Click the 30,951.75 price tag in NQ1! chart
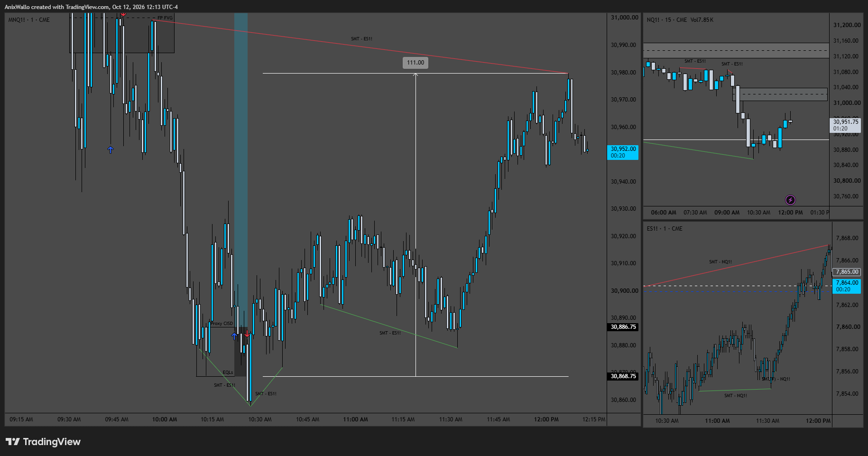Image resolution: width=868 pixels, height=456 pixels. pyautogui.click(x=845, y=125)
